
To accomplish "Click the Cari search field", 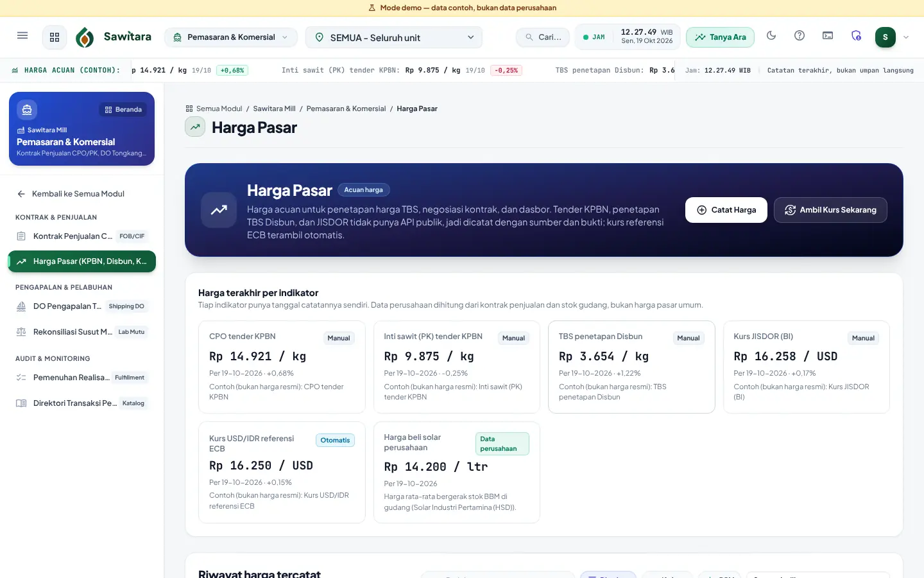I will click(x=543, y=37).
